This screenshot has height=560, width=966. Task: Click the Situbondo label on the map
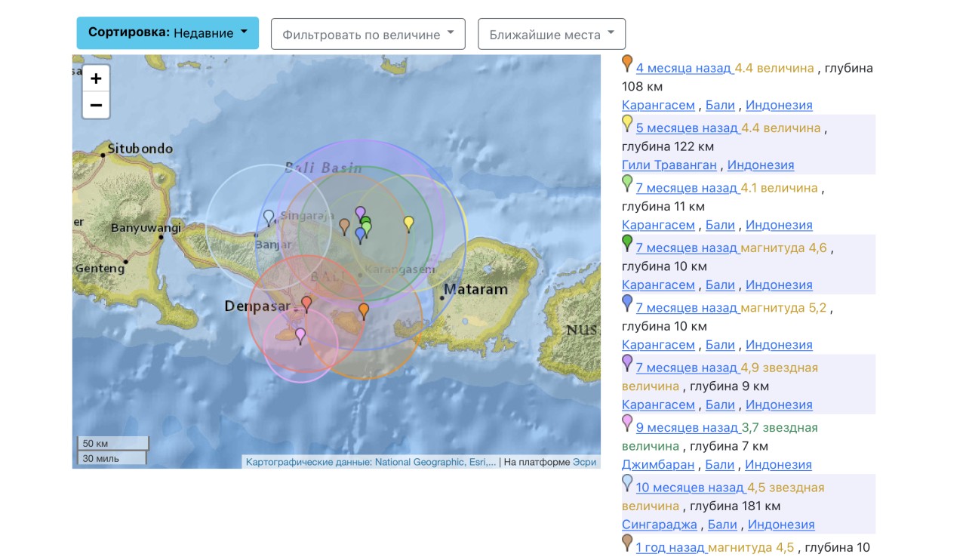point(140,149)
